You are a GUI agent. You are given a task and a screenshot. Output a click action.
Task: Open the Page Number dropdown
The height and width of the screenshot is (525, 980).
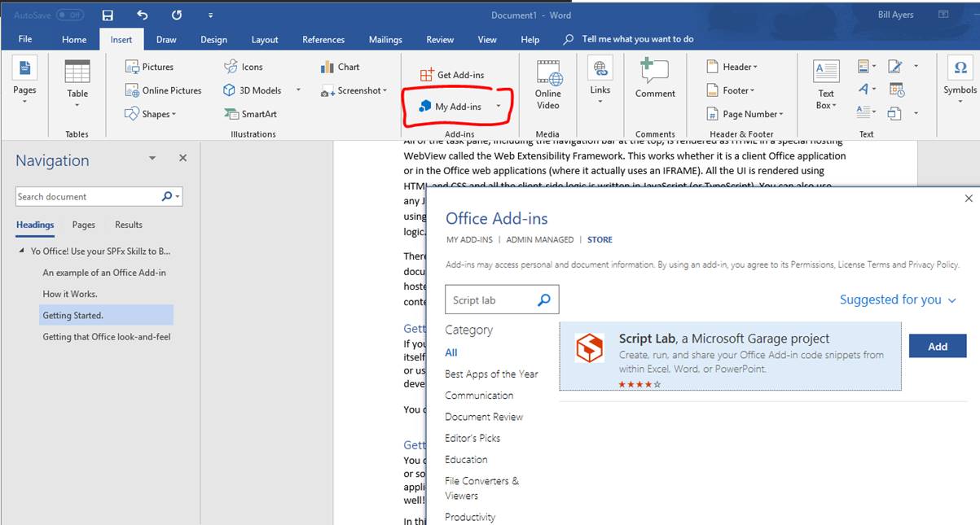pos(744,114)
